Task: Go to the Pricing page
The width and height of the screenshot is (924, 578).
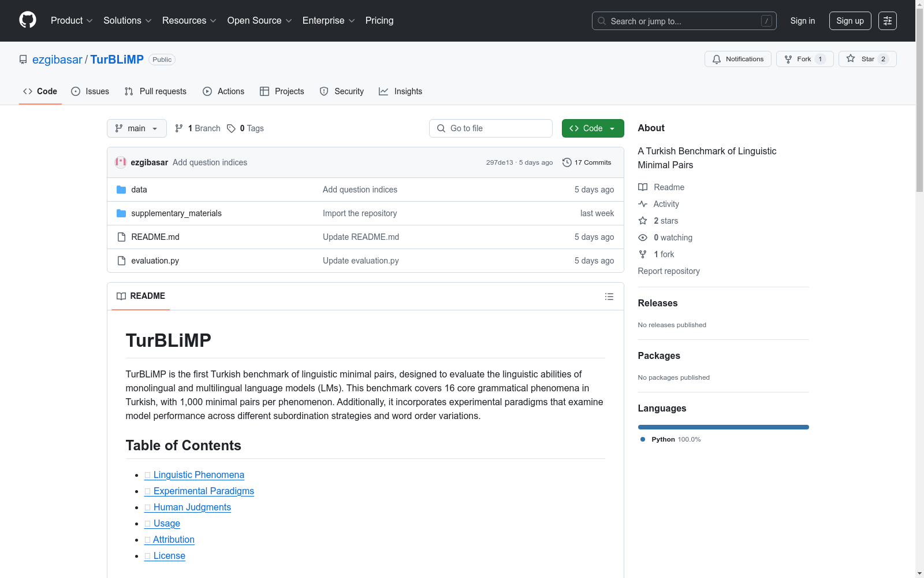Action: point(379,21)
